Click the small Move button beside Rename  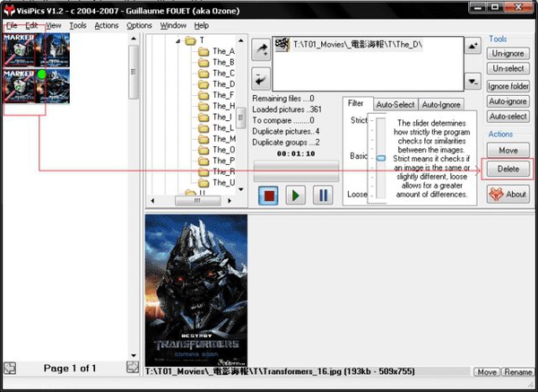(487, 372)
